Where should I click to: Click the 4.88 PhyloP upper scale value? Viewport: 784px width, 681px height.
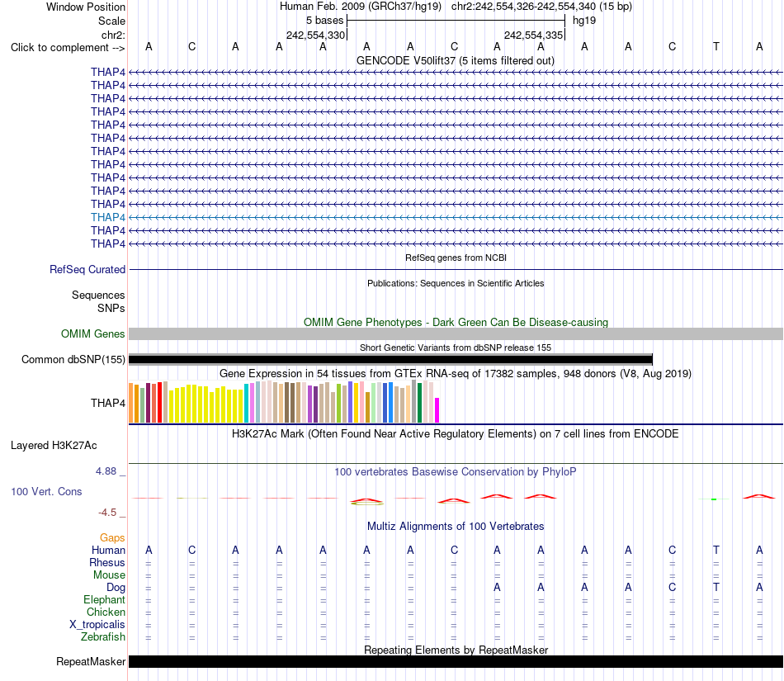tap(106, 471)
